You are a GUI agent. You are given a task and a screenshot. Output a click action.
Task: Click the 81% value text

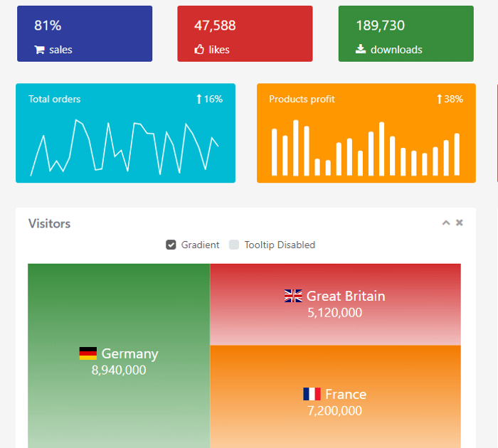[48, 26]
